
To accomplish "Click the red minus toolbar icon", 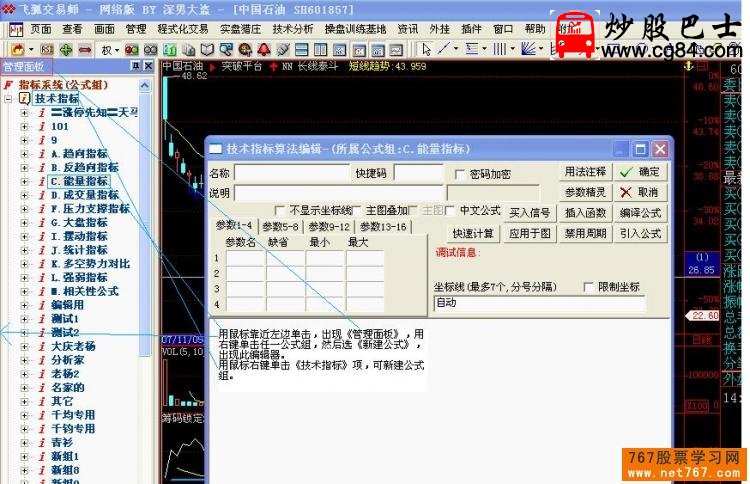I will [84, 49].
